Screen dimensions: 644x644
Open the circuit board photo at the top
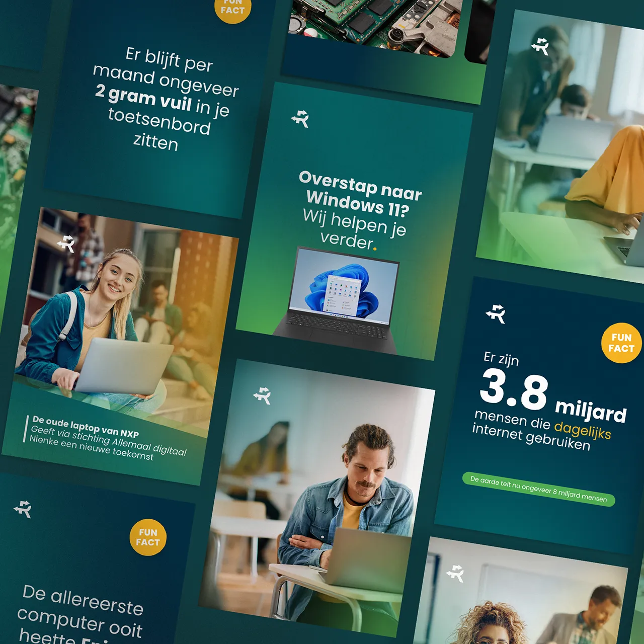point(375,23)
